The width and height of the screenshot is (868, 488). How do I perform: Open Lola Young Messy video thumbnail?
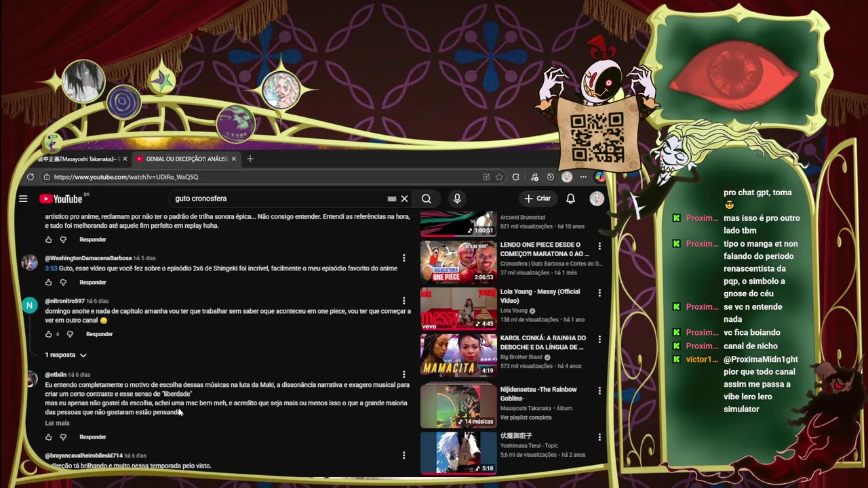pyautogui.click(x=458, y=308)
